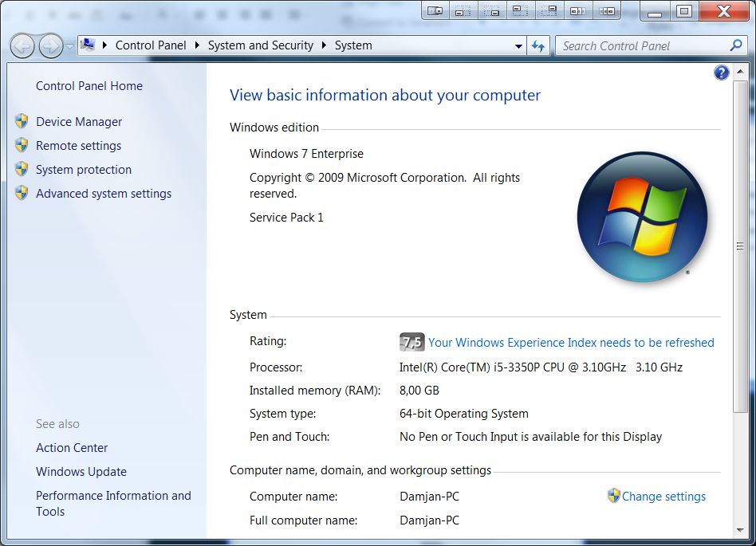Click the blue help question mark icon
This screenshot has height=546, width=756.
click(x=721, y=73)
